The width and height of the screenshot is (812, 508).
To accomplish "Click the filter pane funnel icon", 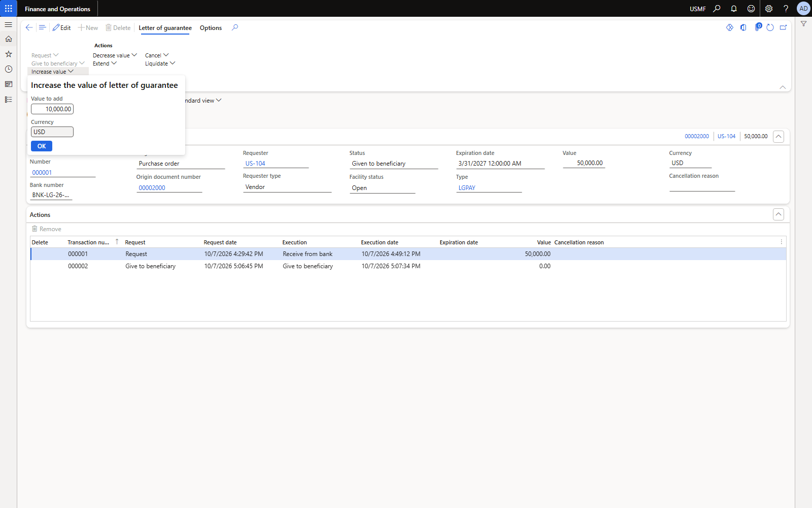I will point(803,24).
